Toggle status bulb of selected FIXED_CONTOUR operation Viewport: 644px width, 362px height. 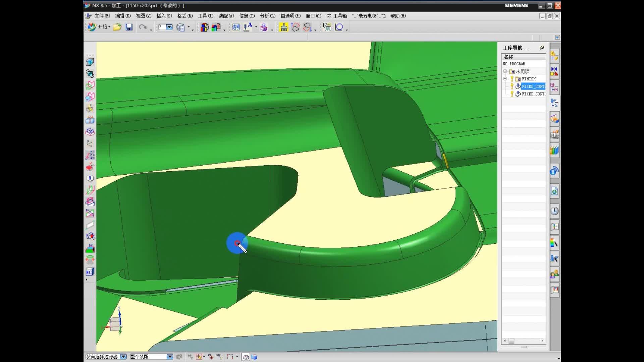(512, 86)
